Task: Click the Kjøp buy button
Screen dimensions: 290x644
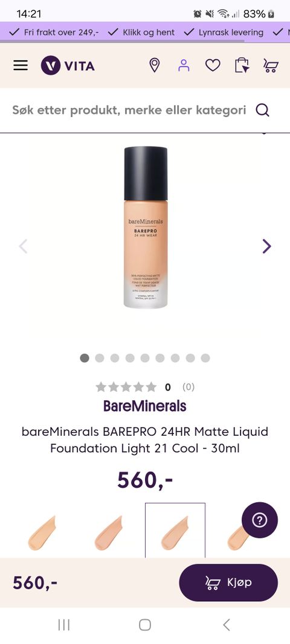Action: (x=228, y=582)
